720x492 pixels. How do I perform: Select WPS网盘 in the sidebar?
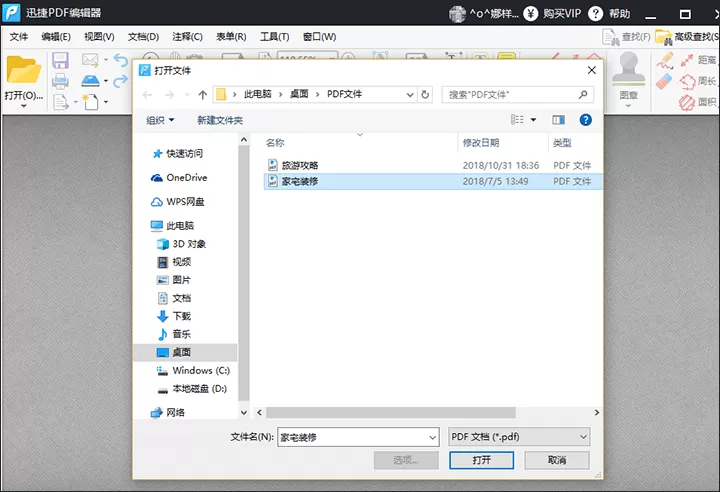[x=178, y=202]
